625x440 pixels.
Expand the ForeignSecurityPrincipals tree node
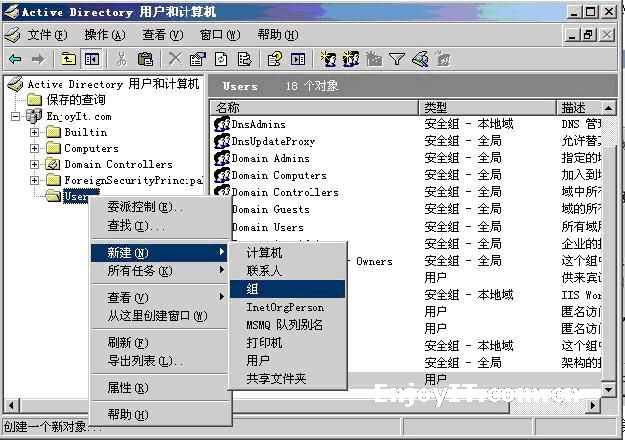pos(34,180)
